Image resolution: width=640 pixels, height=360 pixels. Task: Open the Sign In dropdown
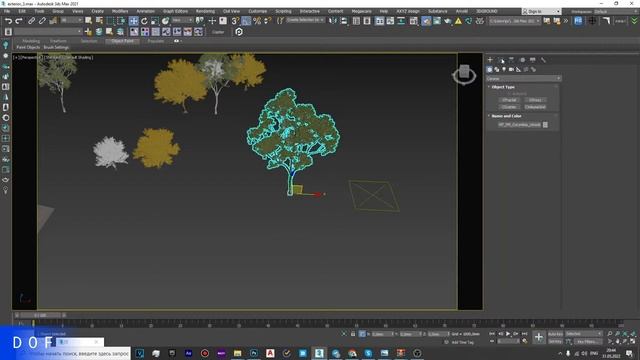click(x=541, y=11)
